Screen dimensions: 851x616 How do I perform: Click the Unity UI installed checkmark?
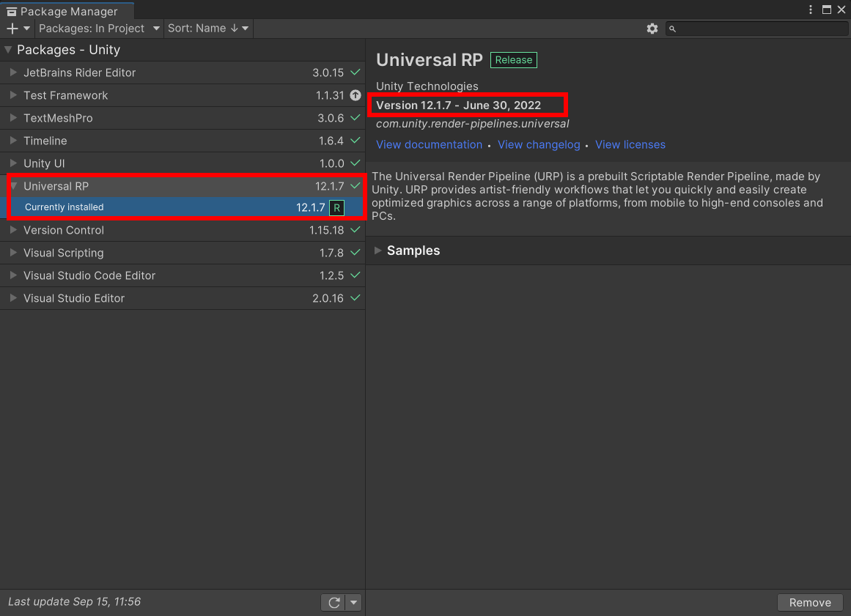coord(355,163)
